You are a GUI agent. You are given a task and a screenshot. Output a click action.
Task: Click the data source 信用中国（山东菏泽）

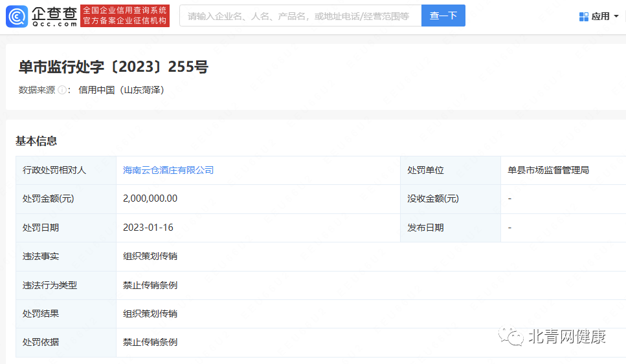122,90
